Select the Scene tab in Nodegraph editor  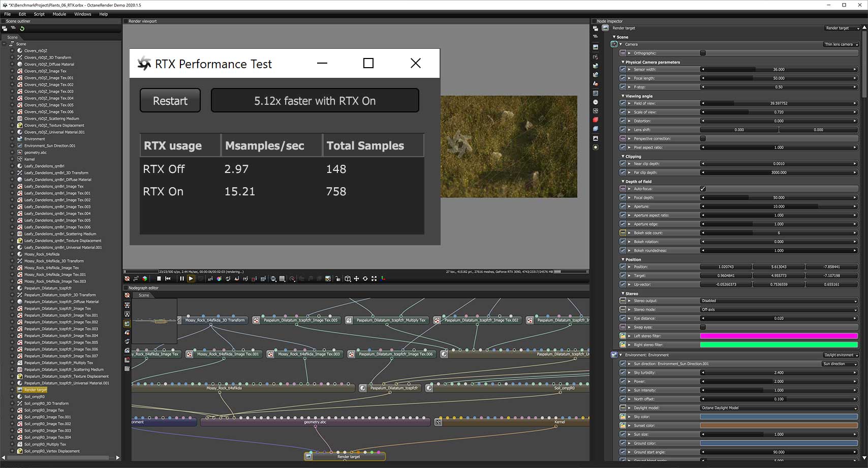point(144,295)
